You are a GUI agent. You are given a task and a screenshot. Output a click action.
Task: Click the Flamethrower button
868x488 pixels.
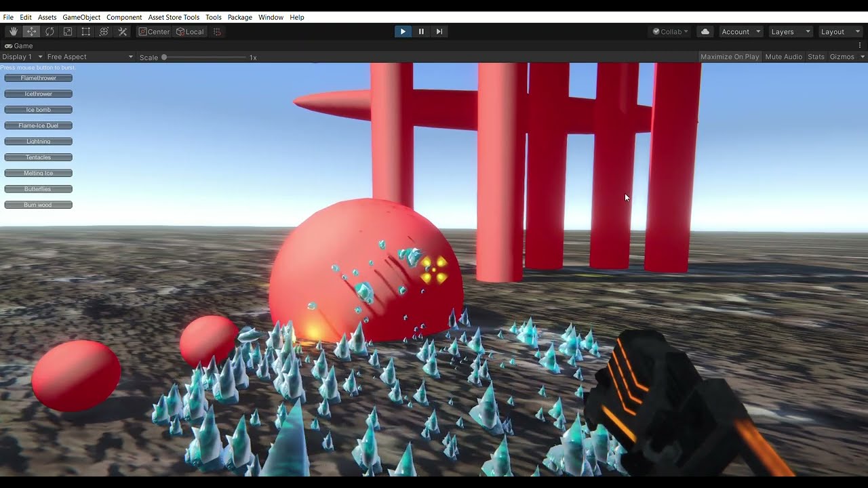click(39, 78)
